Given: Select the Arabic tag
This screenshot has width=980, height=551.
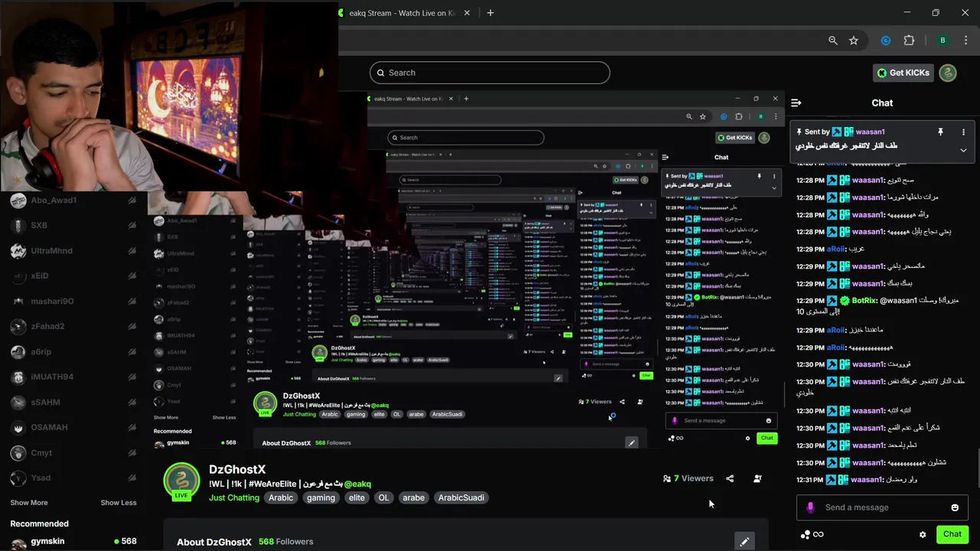Looking at the screenshot, I should point(281,497).
